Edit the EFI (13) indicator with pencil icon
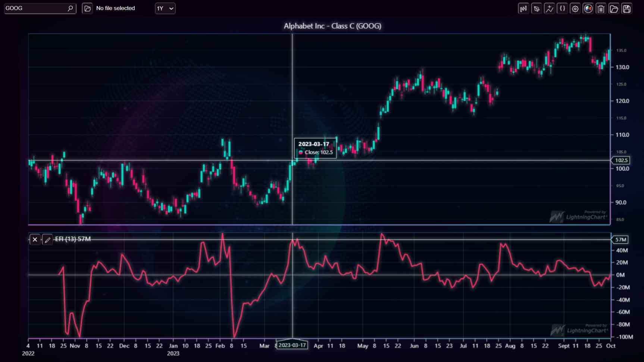This screenshot has height=362, width=644. [x=47, y=239]
